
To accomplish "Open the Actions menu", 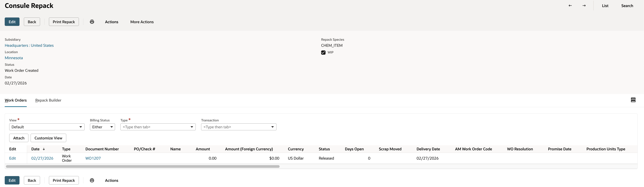I will pos(111,22).
